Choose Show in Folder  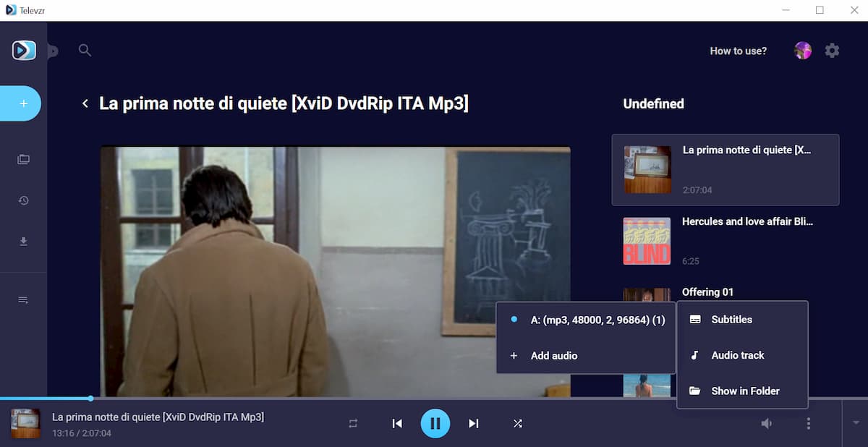(742, 391)
